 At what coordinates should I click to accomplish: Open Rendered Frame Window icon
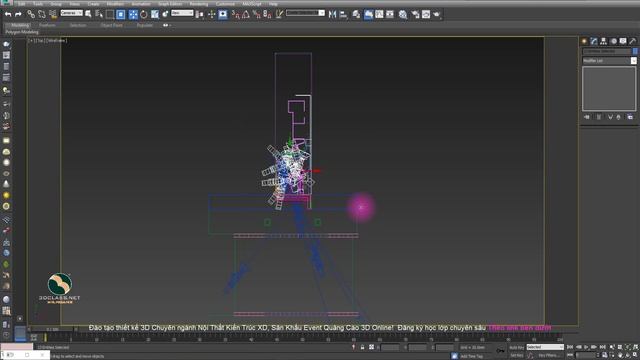coord(426,14)
